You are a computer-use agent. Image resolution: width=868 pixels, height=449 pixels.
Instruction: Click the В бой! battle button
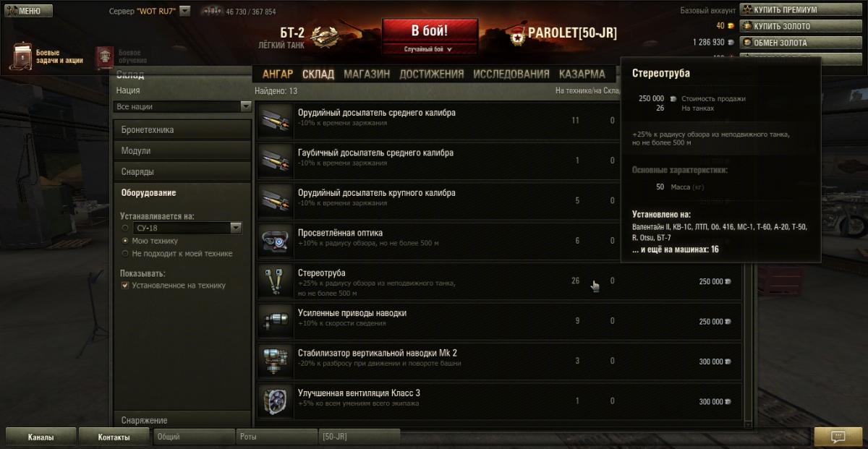pyautogui.click(x=430, y=37)
